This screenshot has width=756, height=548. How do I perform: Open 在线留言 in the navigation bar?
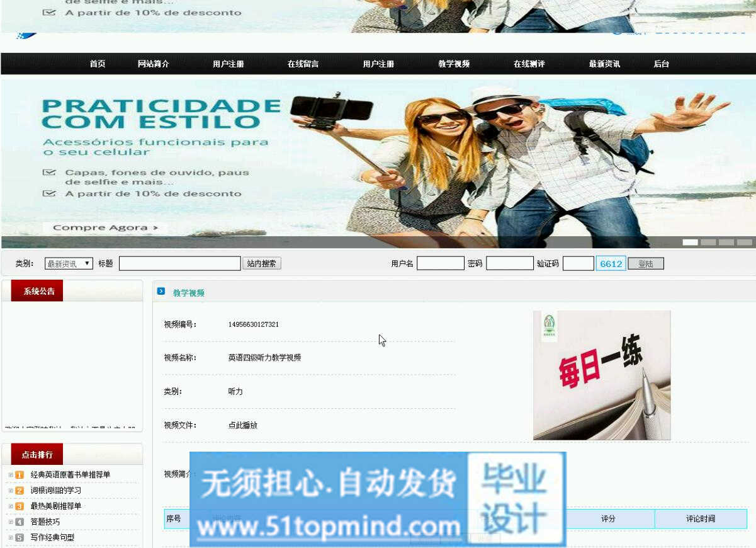[x=303, y=64]
